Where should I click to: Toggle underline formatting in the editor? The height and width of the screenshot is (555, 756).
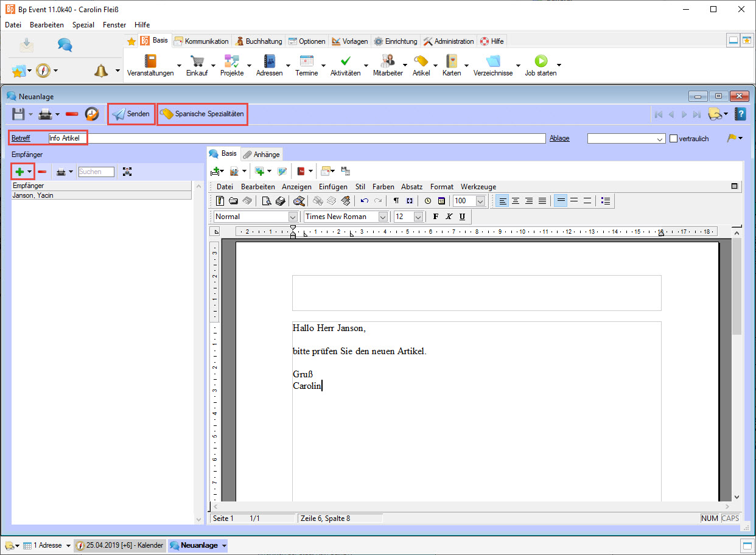[x=462, y=217]
